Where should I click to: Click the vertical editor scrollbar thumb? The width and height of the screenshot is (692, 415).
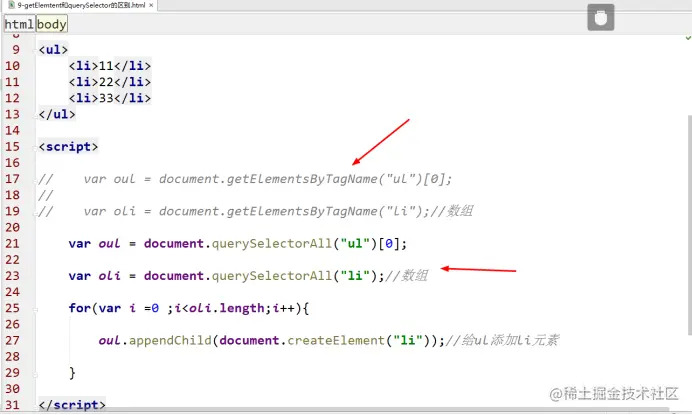(x=689, y=225)
